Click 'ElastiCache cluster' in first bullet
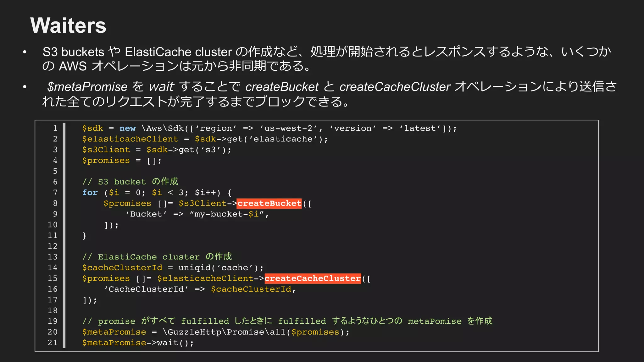Viewport: 644px width, 362px height. (x=178, y=52)
